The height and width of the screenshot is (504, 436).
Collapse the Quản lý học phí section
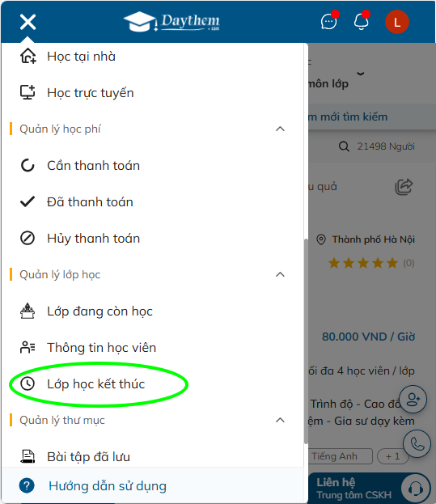point(280,129)
